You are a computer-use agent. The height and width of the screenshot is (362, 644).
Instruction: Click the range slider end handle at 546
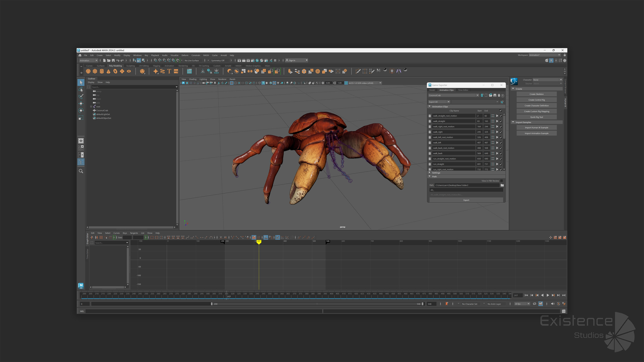coord(422,304)
